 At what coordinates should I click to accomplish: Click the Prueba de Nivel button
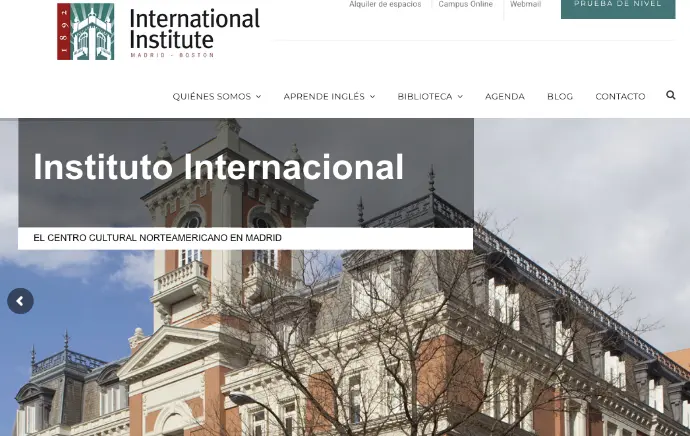pyautogui.click(x=618, y=8)
